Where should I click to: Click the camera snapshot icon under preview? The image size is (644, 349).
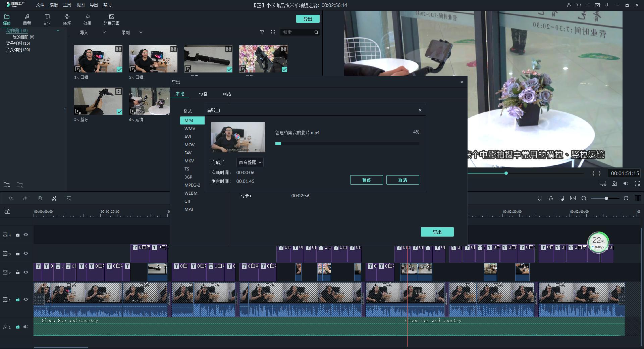tap(614, 184)
